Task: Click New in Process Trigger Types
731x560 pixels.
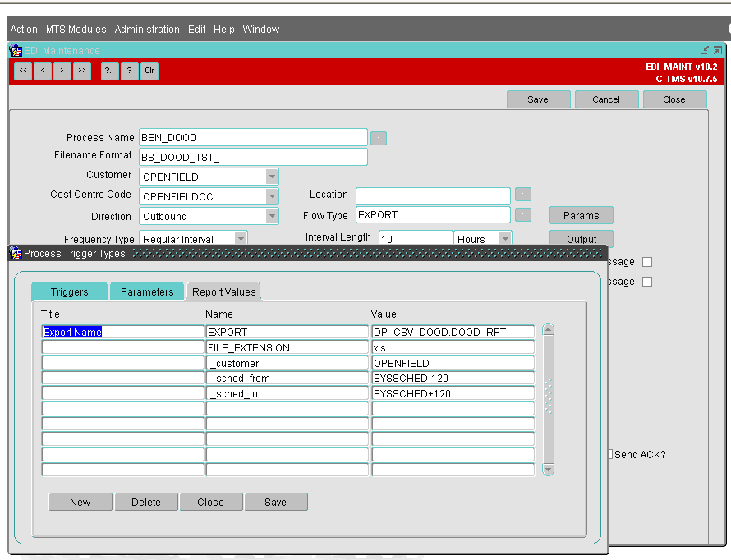Action: point(80,502)
